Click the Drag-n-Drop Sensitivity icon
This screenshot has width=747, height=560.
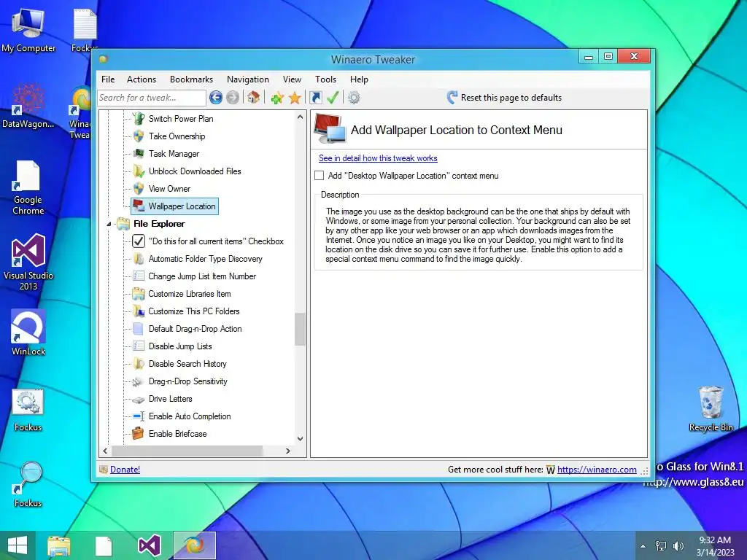click(x=138, y=381)
